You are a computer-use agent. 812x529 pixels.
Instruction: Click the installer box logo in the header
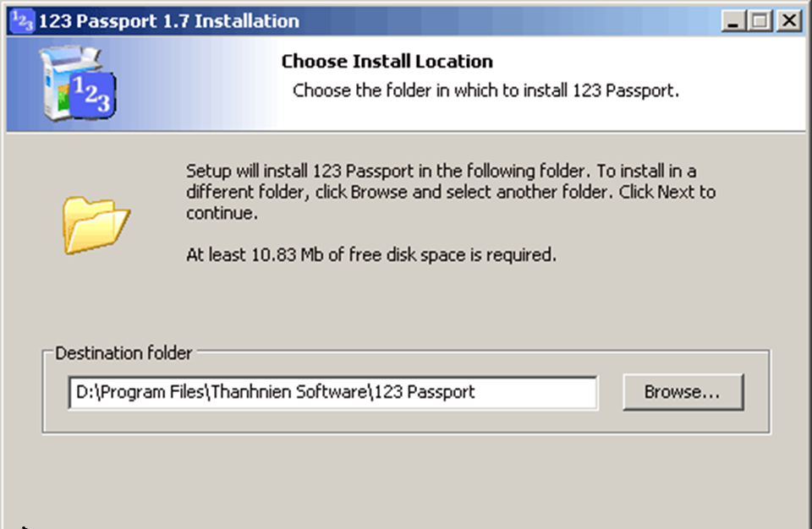pos(77,84)
